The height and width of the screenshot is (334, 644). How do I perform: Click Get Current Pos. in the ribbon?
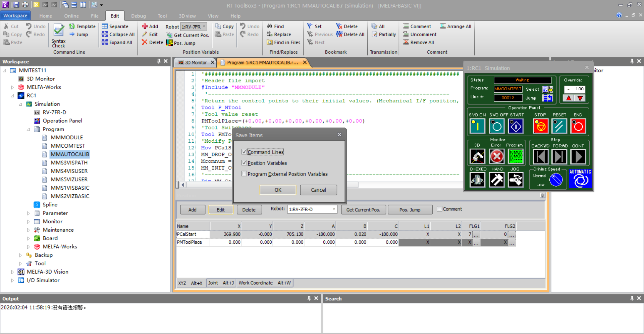(188, 35)
